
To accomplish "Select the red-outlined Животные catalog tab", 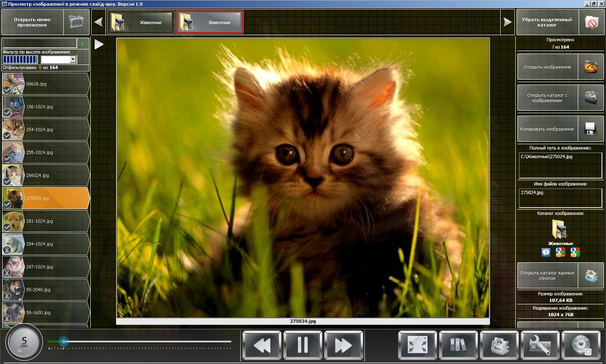I will coord(210,22).
